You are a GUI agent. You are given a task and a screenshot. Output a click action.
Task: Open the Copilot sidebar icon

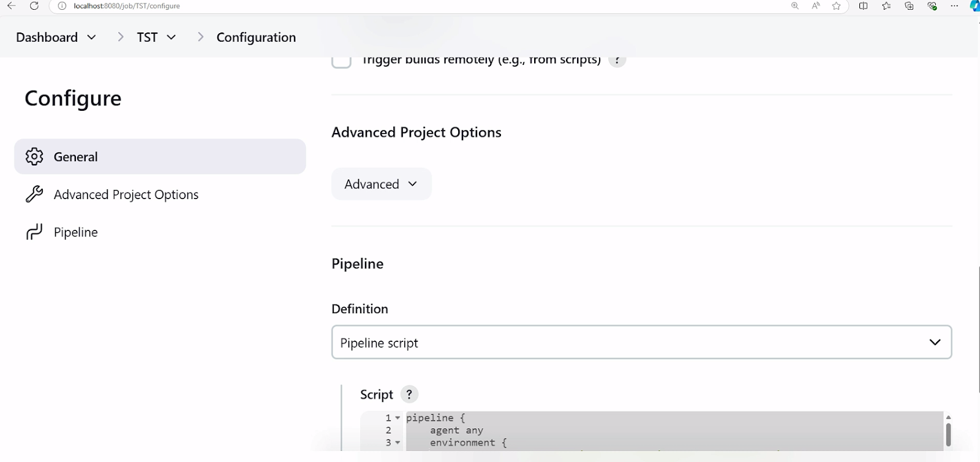tap(974, 6)
